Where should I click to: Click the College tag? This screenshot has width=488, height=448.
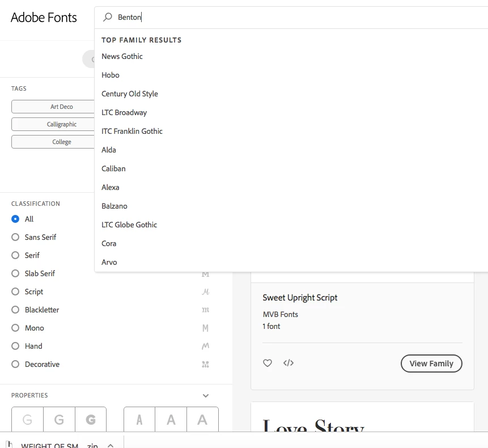click(53, 142)
